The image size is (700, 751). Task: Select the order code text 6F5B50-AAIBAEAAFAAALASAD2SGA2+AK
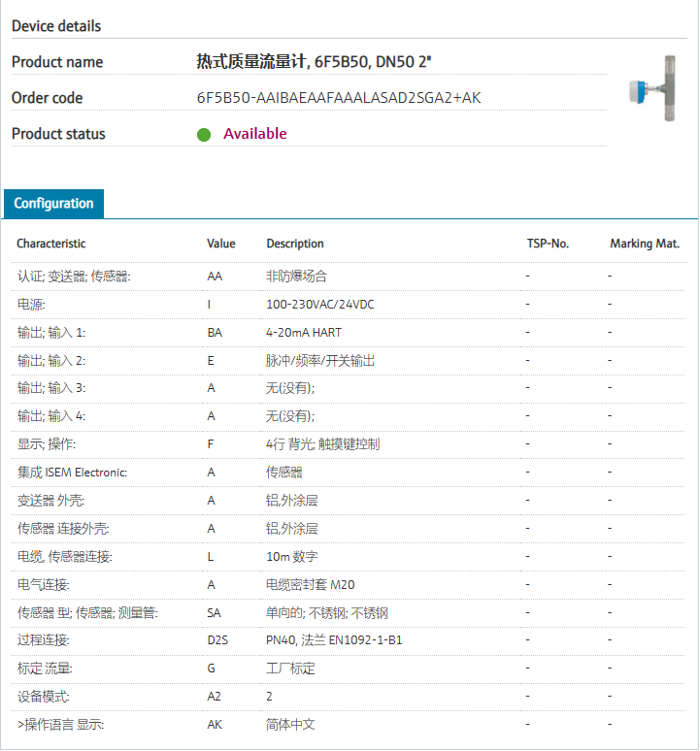pyautogui.click(x=339, y=98)
